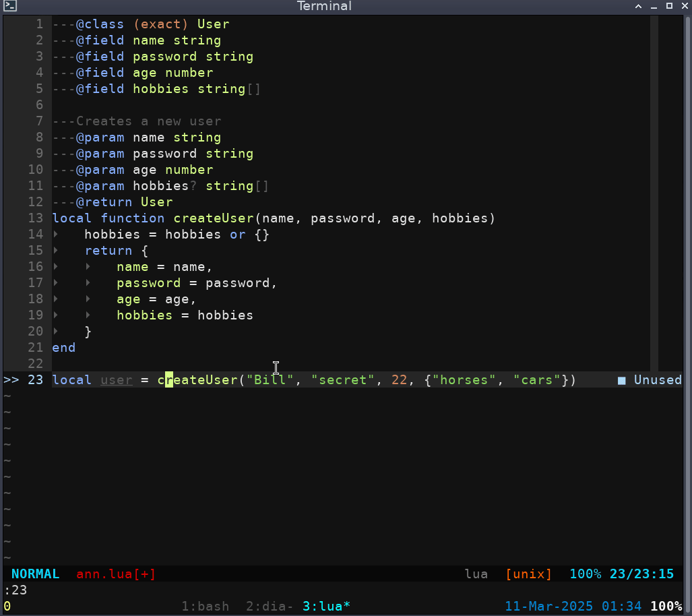Click the second indent guide arrow on line 16
The height and width of the screenshot is (616, 692).
coord(88,266)
